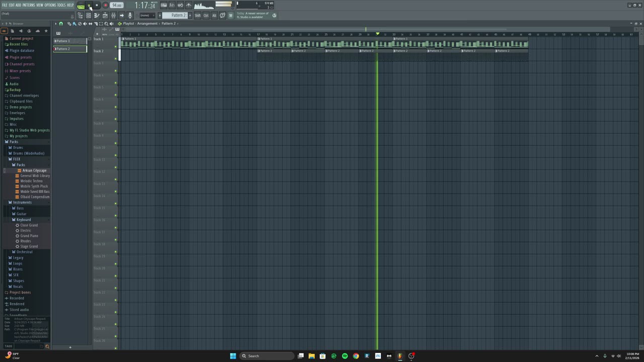The width and height of the screenshot is (644, 362).
Task: Select the Zoom tool in playlist
Action: coord(106,24)
